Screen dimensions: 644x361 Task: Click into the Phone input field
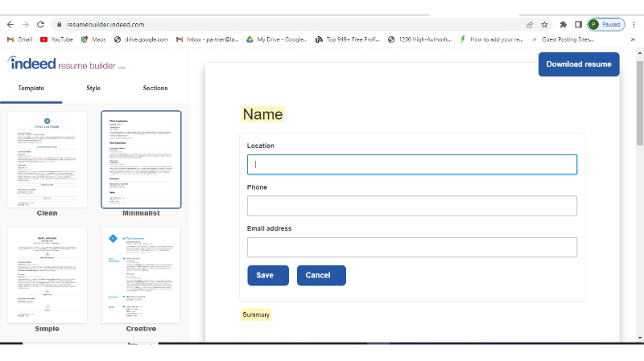click(411, 206)
